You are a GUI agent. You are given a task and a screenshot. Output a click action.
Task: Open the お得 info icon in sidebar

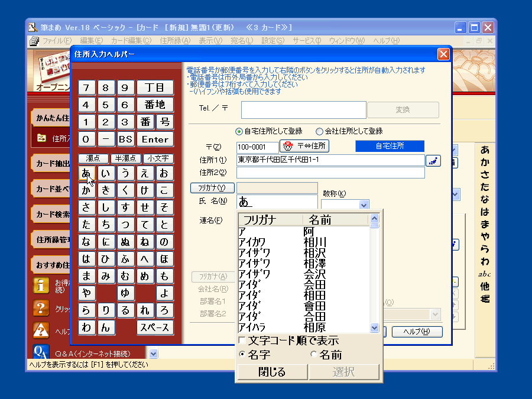41,285
